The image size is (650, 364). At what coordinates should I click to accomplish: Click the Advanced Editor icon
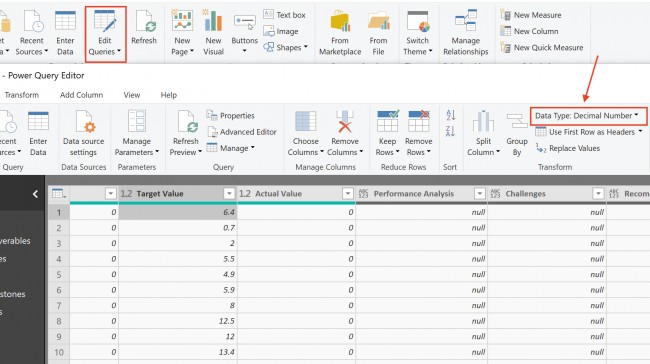pos(212,132)
